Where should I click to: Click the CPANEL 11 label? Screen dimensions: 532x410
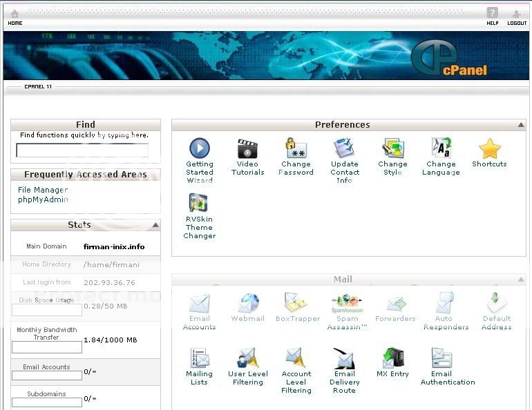point(38,87)
